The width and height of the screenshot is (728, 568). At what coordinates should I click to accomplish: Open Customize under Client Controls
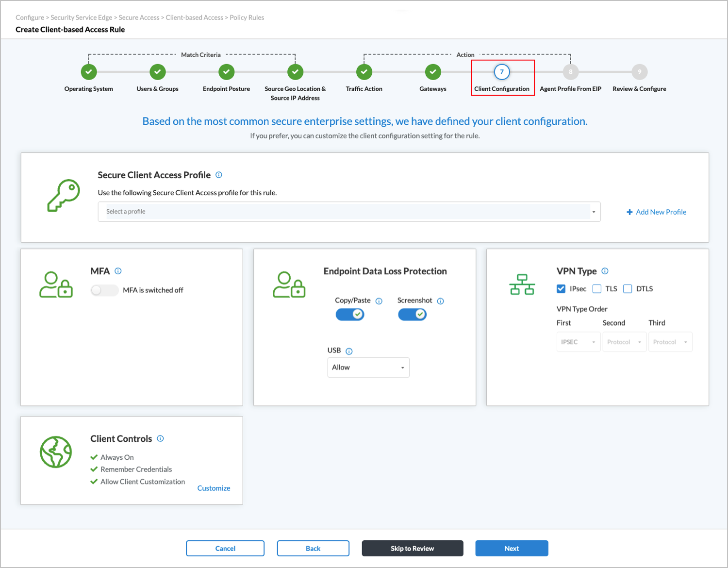pos(214,488)
